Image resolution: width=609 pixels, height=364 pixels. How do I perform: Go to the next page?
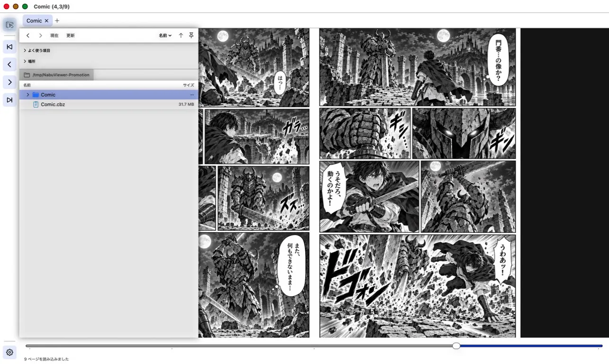pyautogui.click(x=9, y=82)
